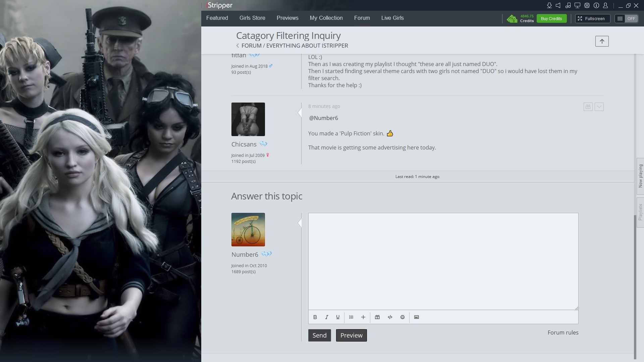This screenshot has height=362, width=644.
Task: Open the music notes icon in the title bar
Action: 568,5
